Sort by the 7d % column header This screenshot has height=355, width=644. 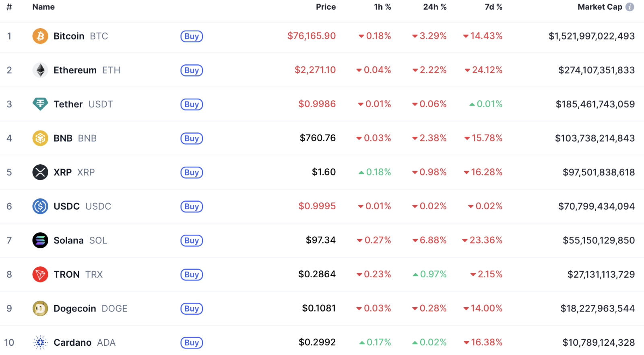pyautogui.click(x=493, y=7)
